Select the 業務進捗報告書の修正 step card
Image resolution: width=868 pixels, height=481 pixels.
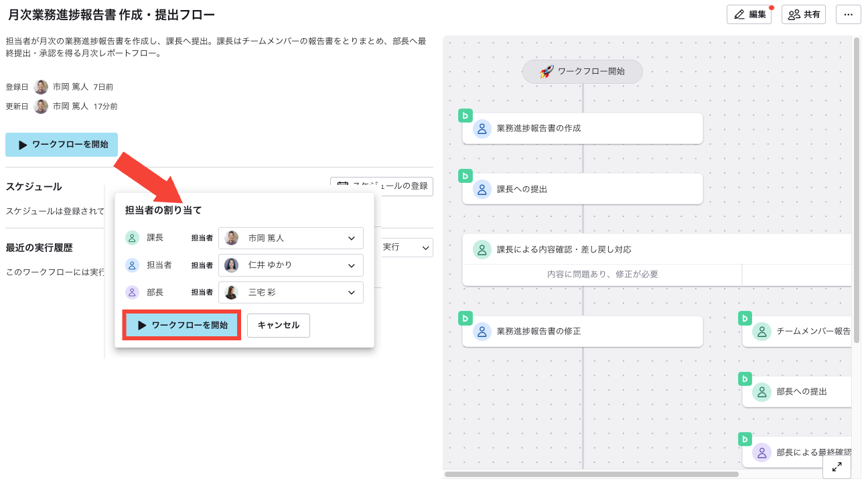pos(583,332)
